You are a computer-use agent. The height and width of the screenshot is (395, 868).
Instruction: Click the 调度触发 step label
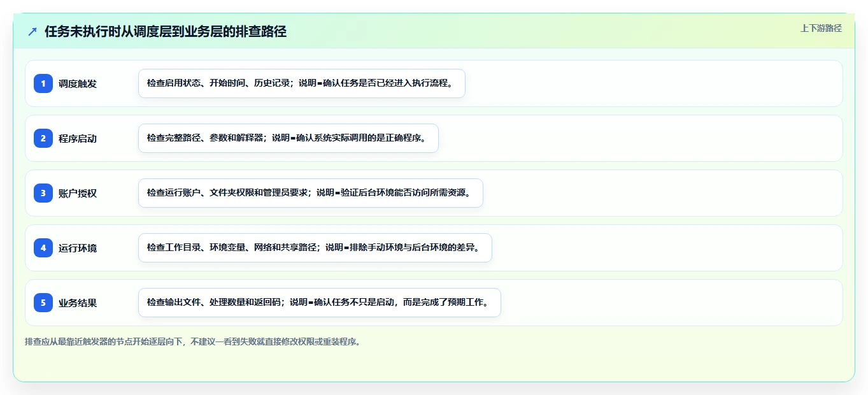(78, 83)
